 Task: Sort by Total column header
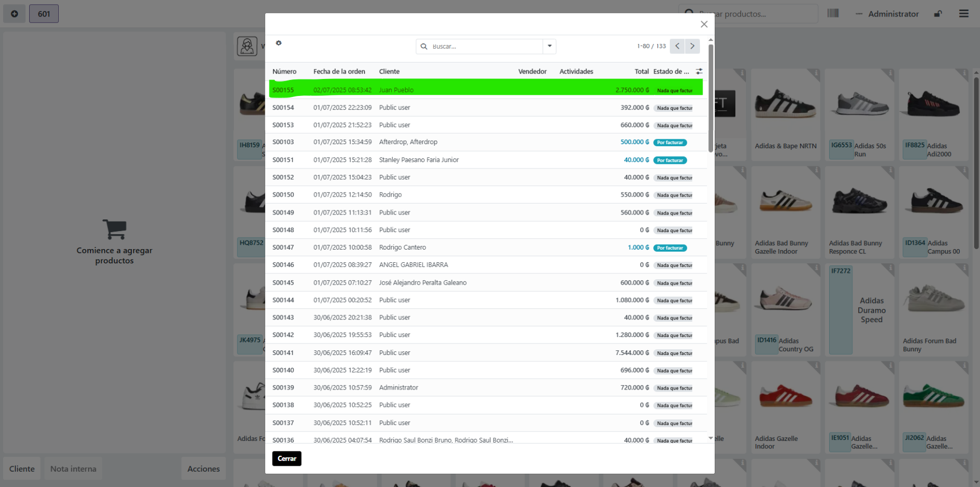coord(642,72)
